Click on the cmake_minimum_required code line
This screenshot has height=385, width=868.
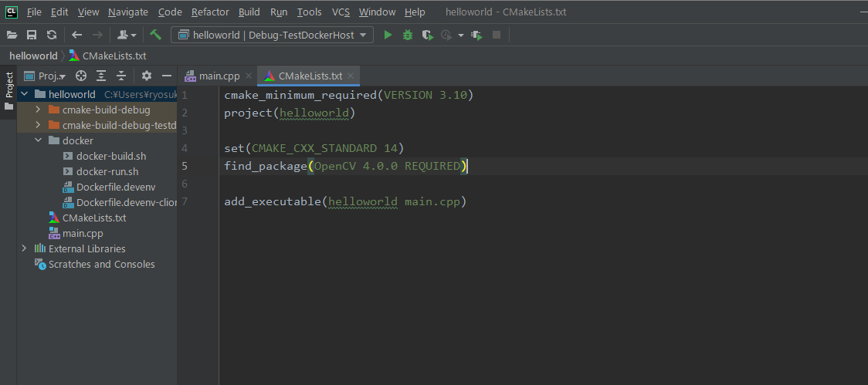coord(349,95)
